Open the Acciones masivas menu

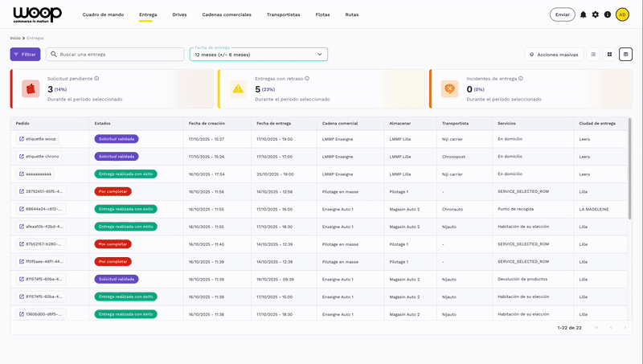554,55
